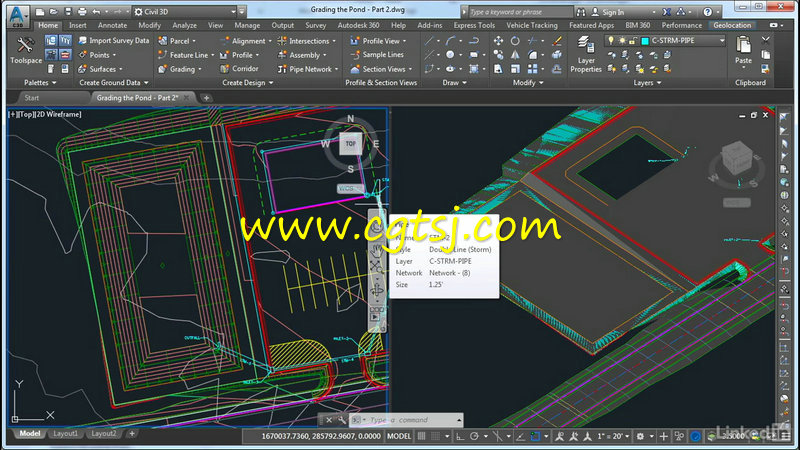Viewport: 800px width, 450px height.
Task: Open the Toolspace palette
Action: click(x=26, y=50)
